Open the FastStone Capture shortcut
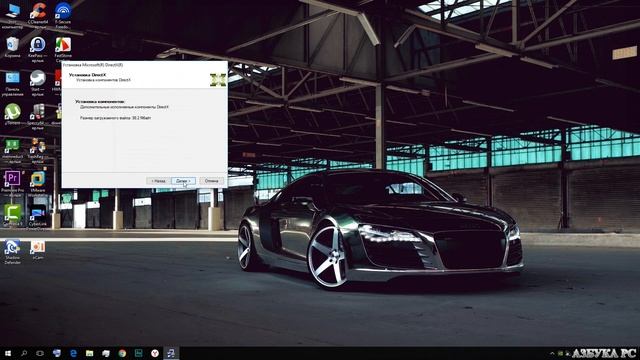This screenshot has height=360, width=640. [63, 49]
